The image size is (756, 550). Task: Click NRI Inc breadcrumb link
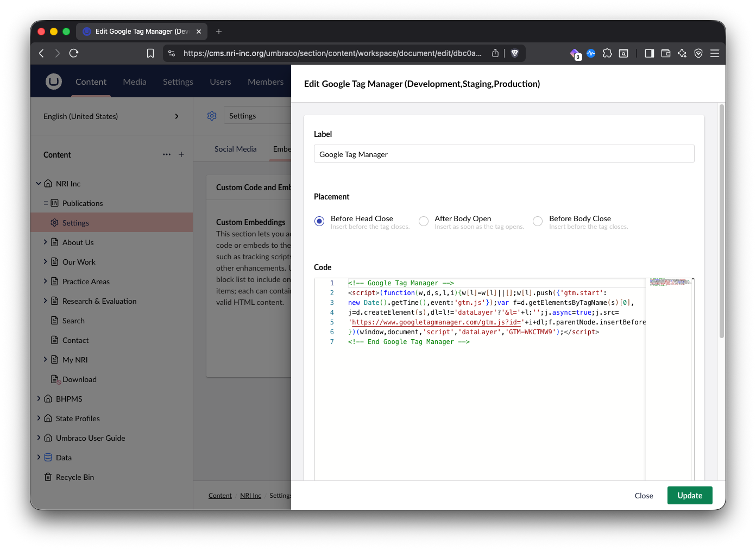(250, 496)
